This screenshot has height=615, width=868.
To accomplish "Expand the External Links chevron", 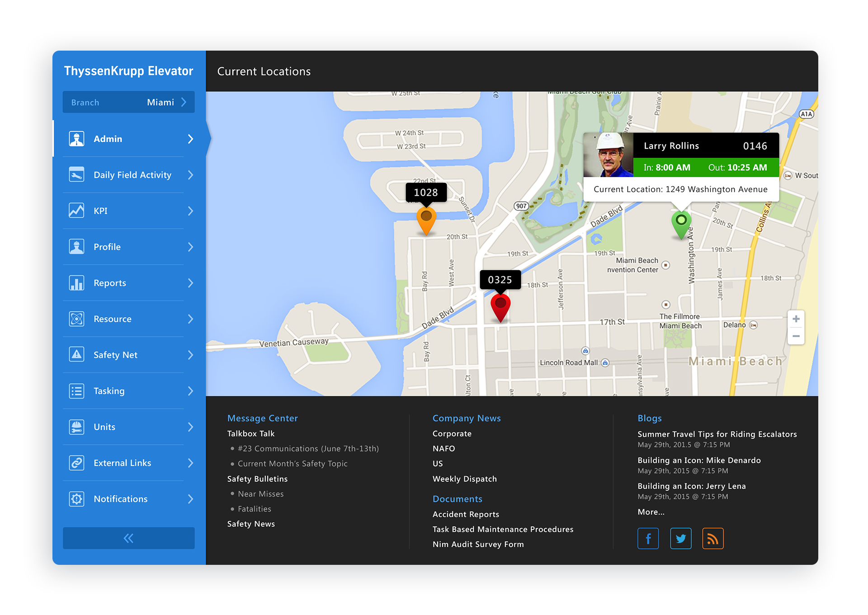I will [x=190, y=463].
